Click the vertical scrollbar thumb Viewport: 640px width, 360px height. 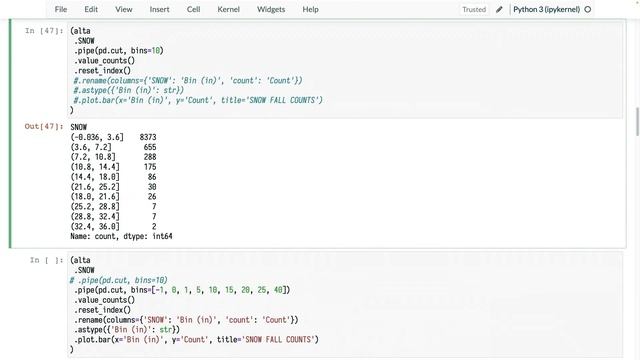[637, 122]
